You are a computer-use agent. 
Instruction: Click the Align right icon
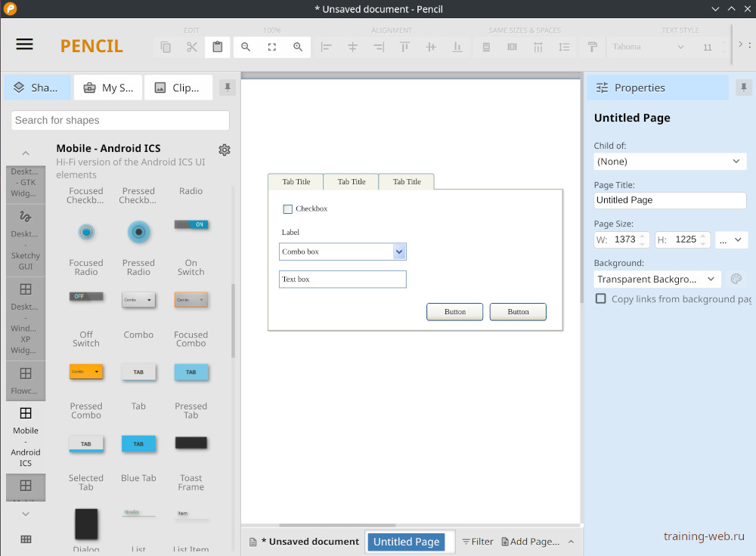pos(379,47)
